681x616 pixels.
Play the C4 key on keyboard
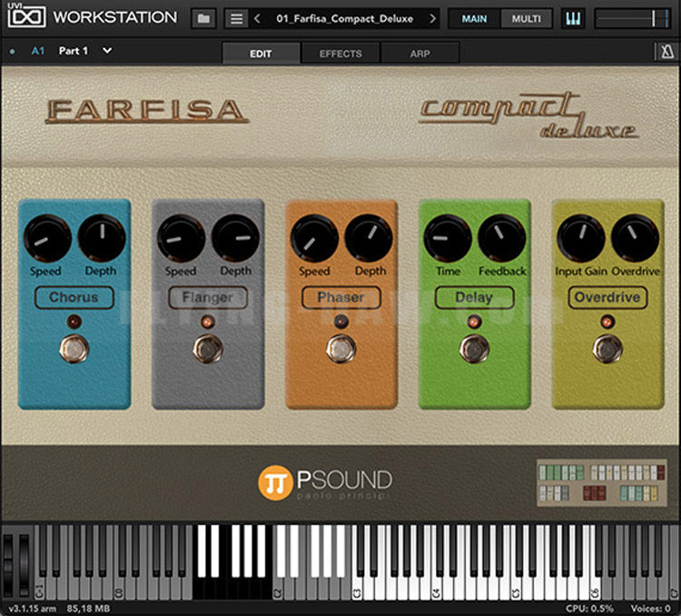(x=437, y=589)
